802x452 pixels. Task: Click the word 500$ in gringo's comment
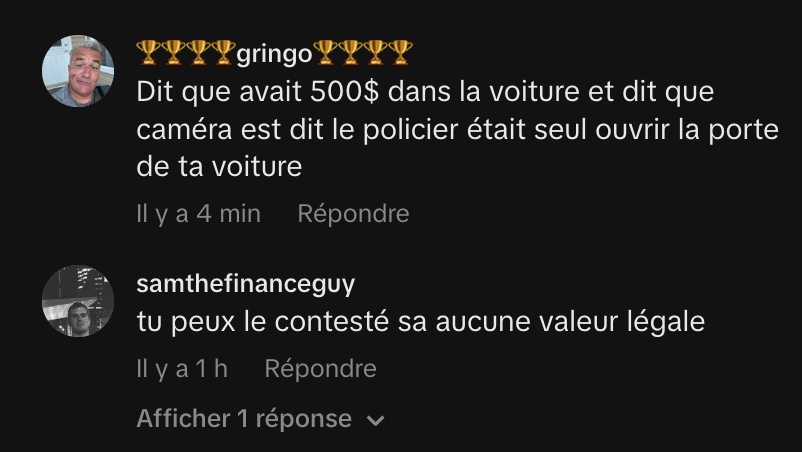pyautogui.click(x=344, y=92)
